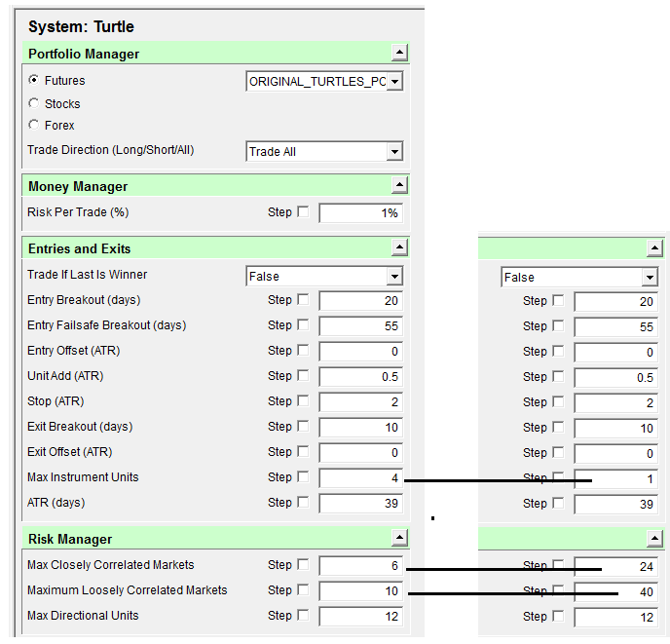Image resolution: width=670 pixels, height=644 pixels.
Task: Click Max Instrument Units field showing 4
Action: (x=360, y=477)
